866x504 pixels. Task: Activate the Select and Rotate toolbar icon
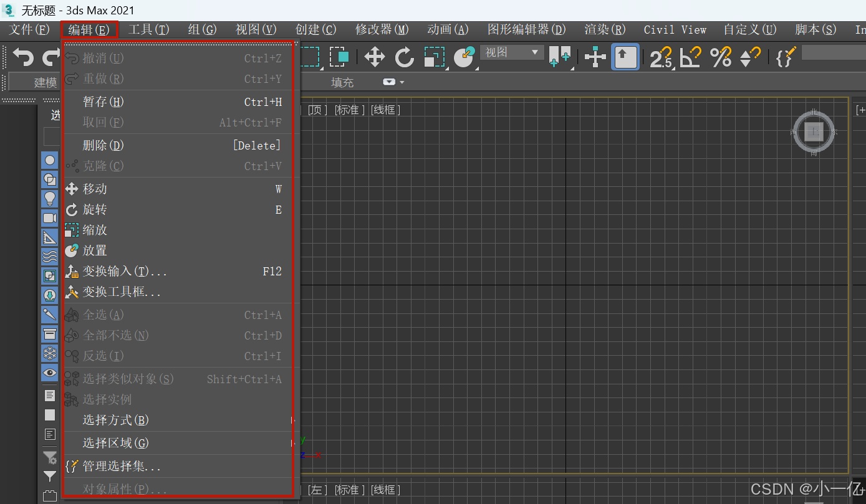coord(405,57)
